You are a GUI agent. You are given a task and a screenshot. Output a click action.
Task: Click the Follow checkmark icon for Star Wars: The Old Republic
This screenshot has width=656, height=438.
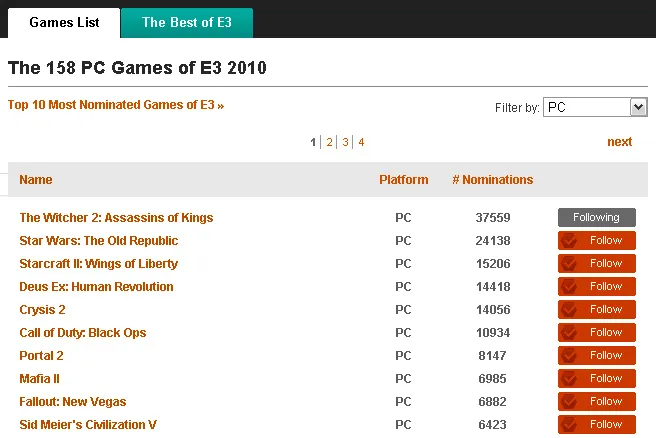(570, 241)
